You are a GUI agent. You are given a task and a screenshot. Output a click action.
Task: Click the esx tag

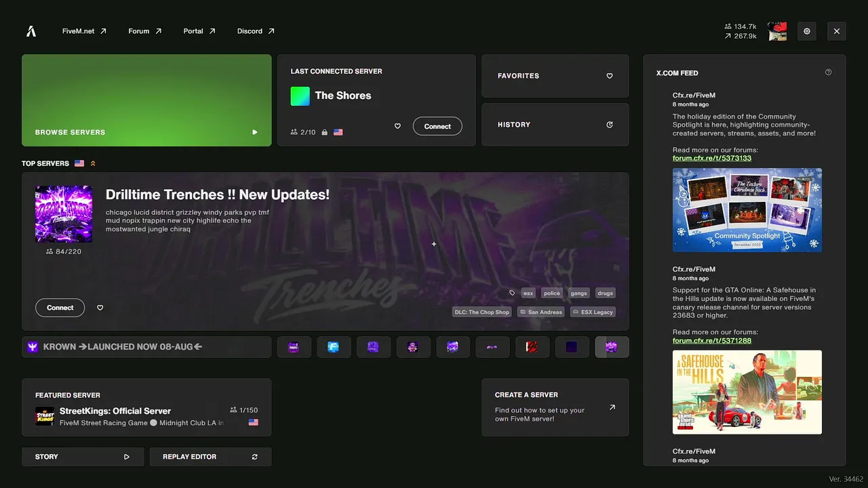coord(528,293)
